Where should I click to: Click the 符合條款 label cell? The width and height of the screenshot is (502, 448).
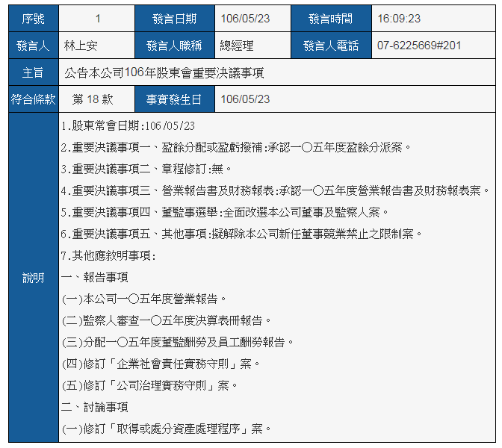(x=34, y=99)
